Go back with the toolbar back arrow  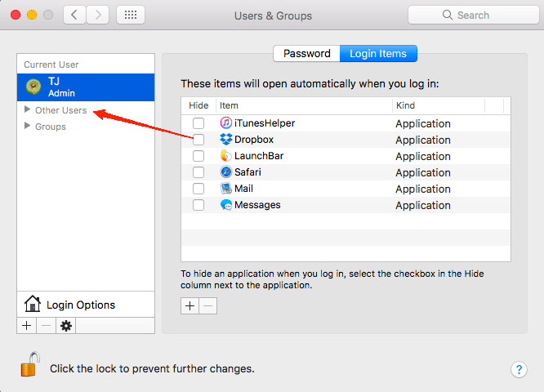click(75, 15)
